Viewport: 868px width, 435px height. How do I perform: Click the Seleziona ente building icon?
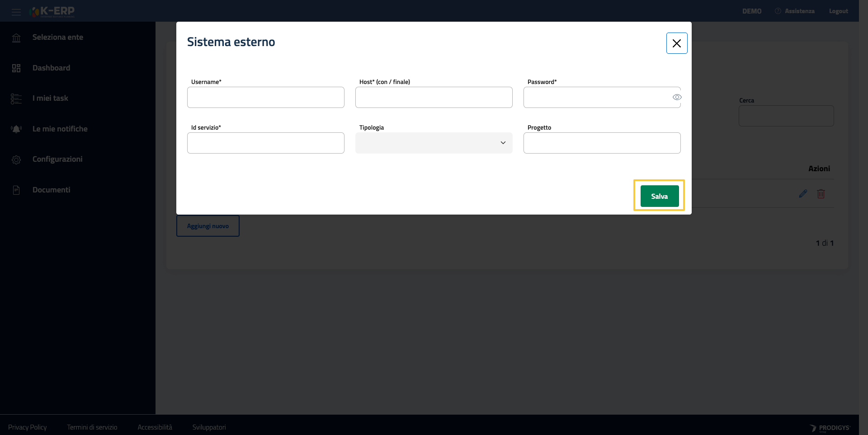(x=16, y=37)
